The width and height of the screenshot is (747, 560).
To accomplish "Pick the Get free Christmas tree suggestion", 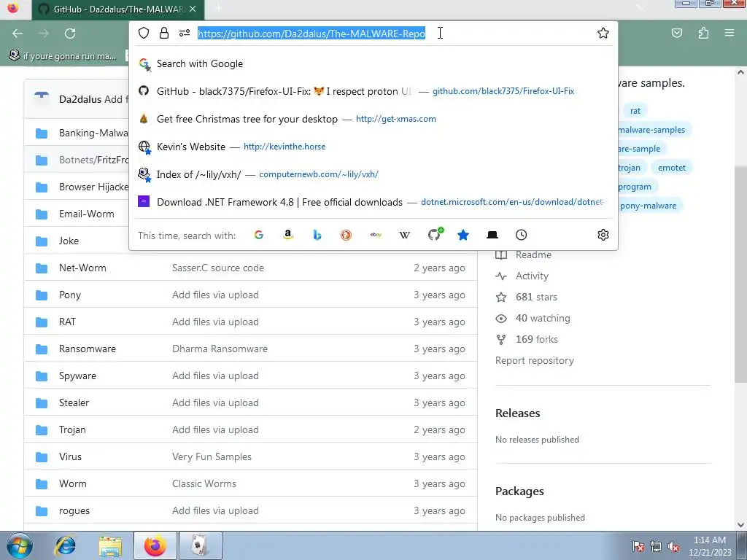I will pyautogui.click(x=373, y=119).
